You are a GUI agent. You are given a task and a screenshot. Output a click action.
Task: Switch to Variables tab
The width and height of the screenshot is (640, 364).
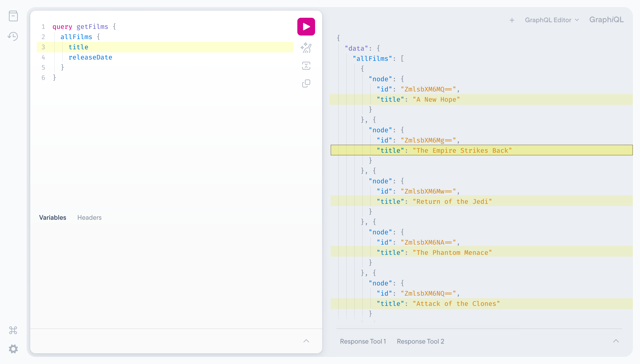pos(53,218)
